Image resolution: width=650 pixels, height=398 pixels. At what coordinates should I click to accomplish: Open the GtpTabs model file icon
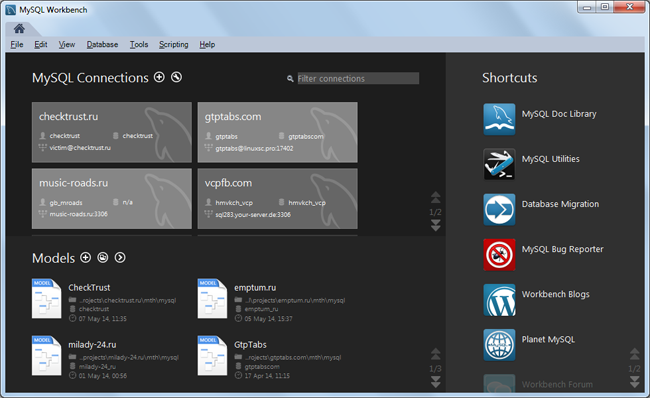[212, 356]
